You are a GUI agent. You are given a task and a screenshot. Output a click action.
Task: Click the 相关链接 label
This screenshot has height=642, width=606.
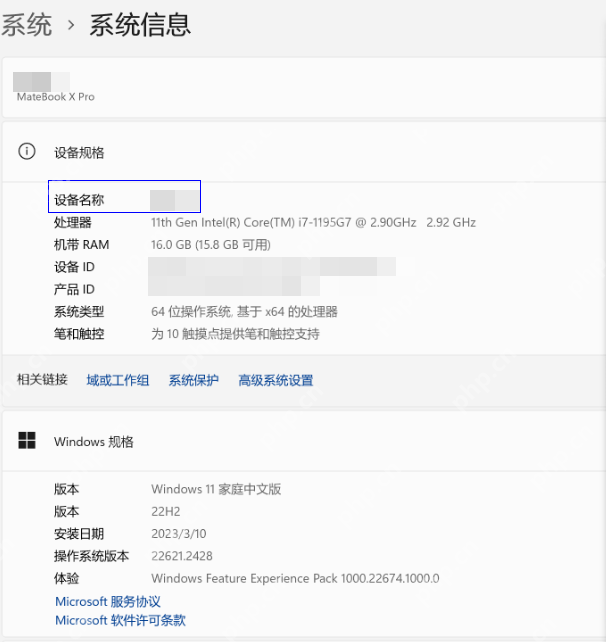(x=42, y=380)
